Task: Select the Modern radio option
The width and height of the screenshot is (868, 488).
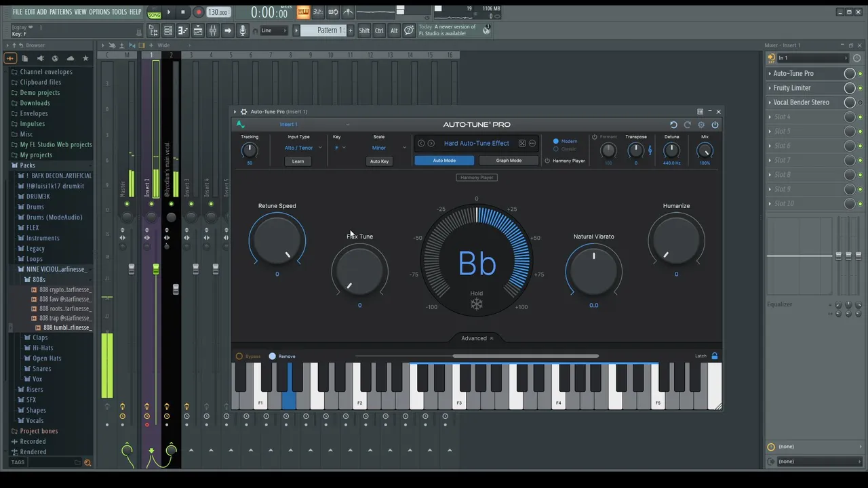Action: click(x=557, y=142)
